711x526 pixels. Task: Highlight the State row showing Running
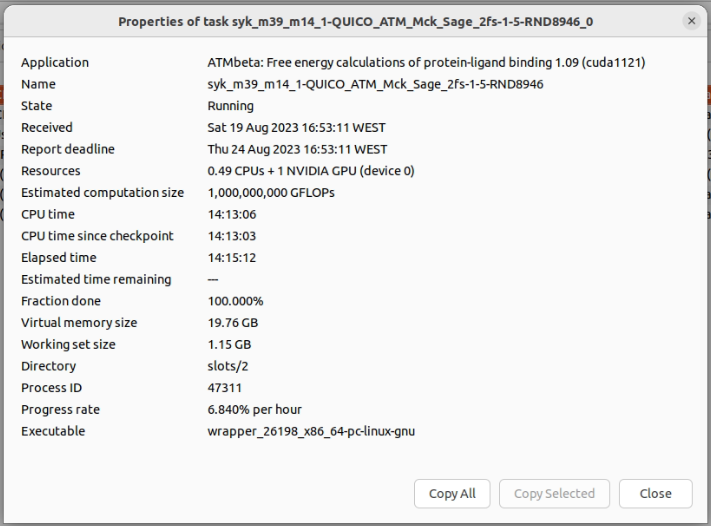click(x=37, y=106)
